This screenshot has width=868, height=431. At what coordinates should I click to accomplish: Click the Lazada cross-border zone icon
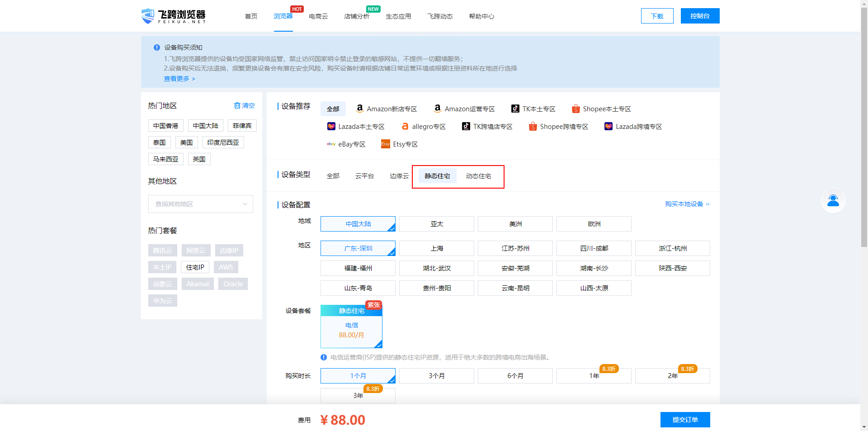[609, 126]
